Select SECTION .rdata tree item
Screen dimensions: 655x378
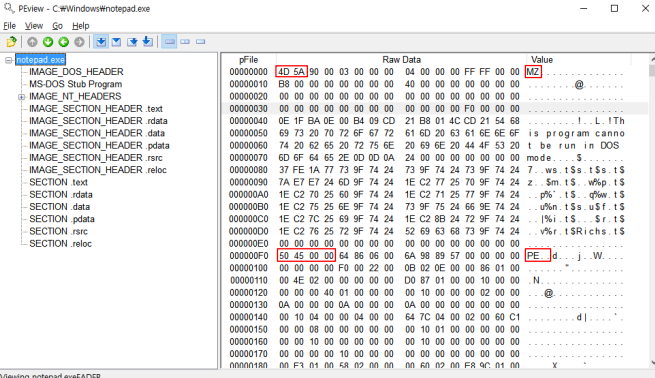click(61, 195)
